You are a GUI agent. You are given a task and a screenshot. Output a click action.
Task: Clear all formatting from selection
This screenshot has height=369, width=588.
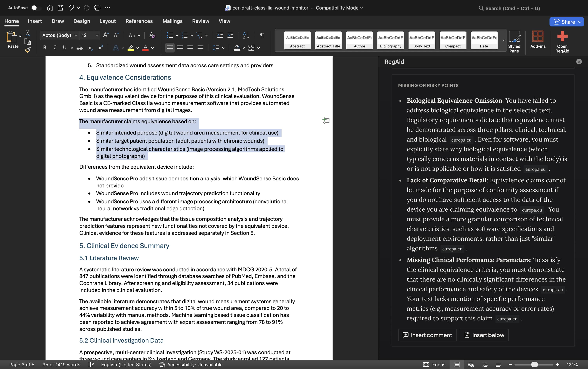pos(152,36)
